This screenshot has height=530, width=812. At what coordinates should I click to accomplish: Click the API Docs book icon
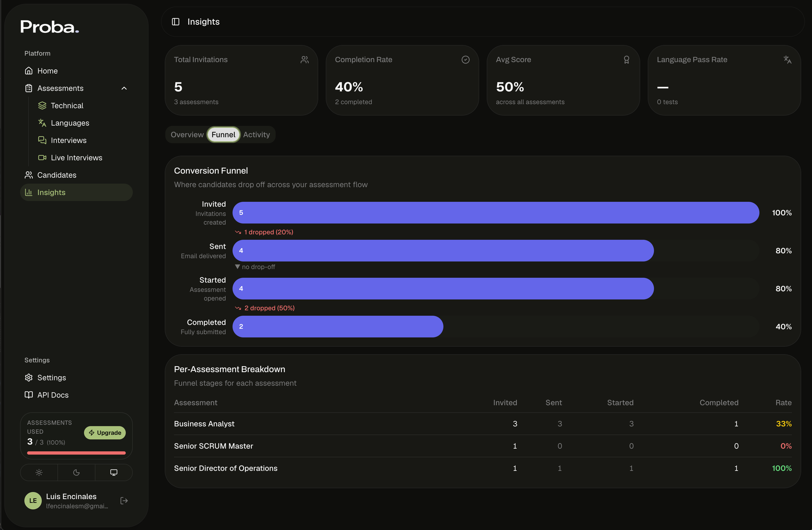(x=29, y=395)
